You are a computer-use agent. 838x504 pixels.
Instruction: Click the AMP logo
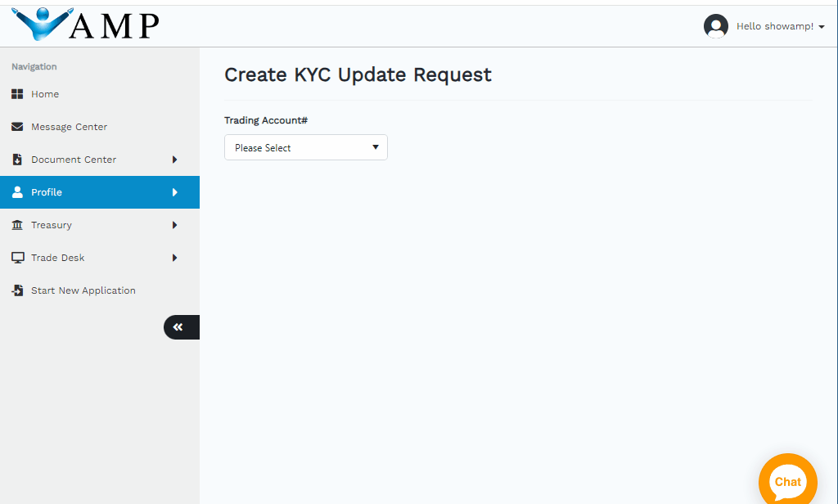(86, 25)
